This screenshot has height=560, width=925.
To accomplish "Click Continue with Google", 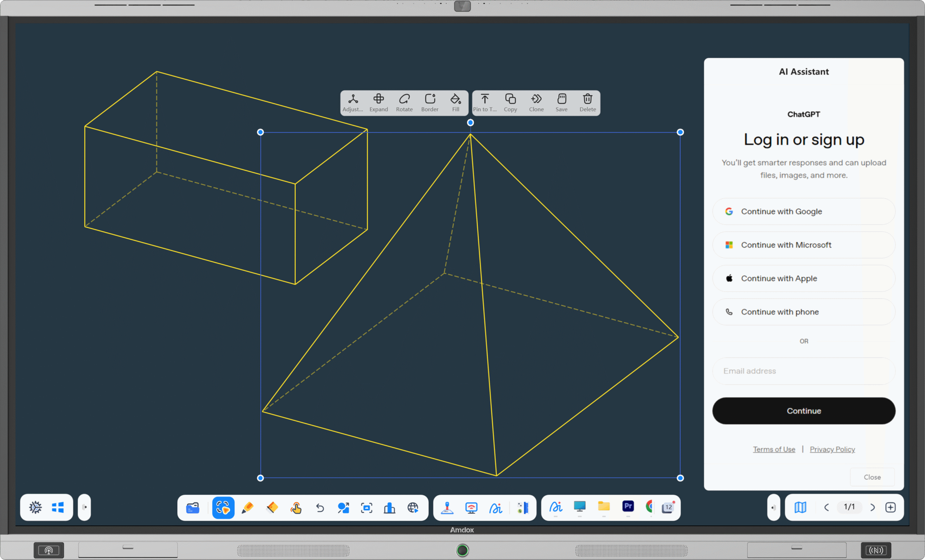I will (803, 211).
